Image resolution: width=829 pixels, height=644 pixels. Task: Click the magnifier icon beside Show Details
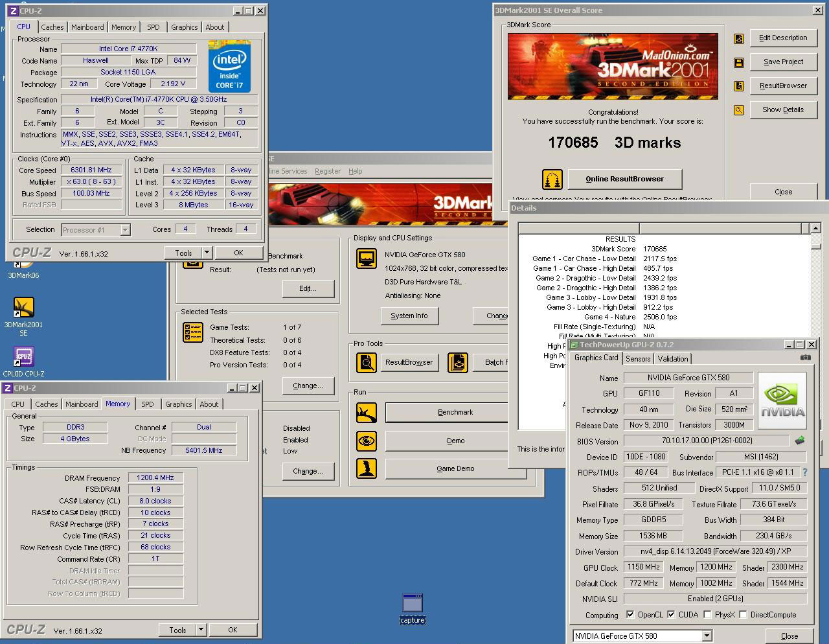coord(739,110)
